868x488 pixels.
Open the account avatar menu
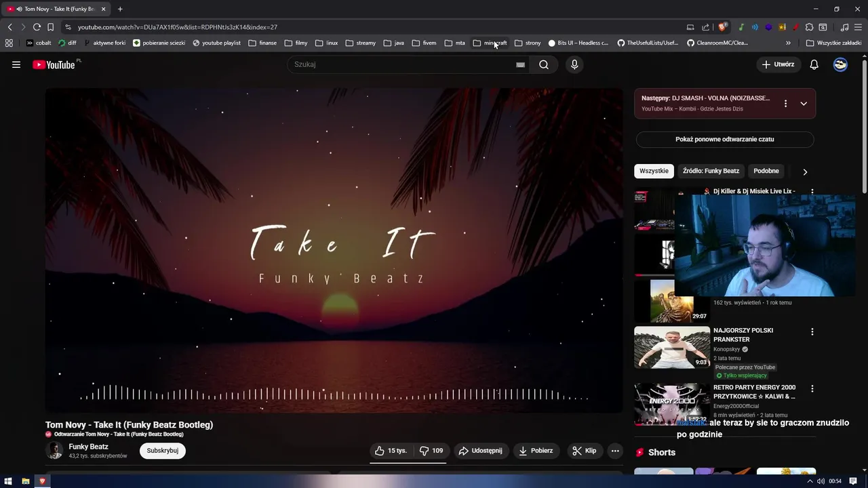[x=840, y=64]
